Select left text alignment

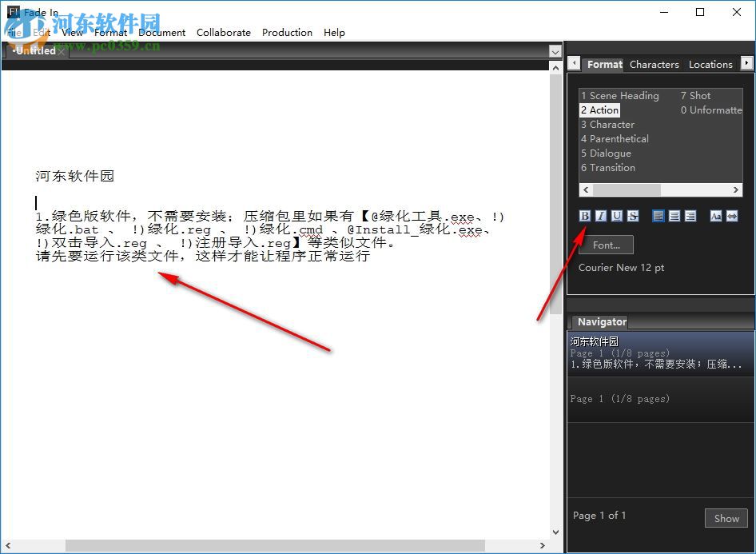pyautogui.click(x=659, y=216)
